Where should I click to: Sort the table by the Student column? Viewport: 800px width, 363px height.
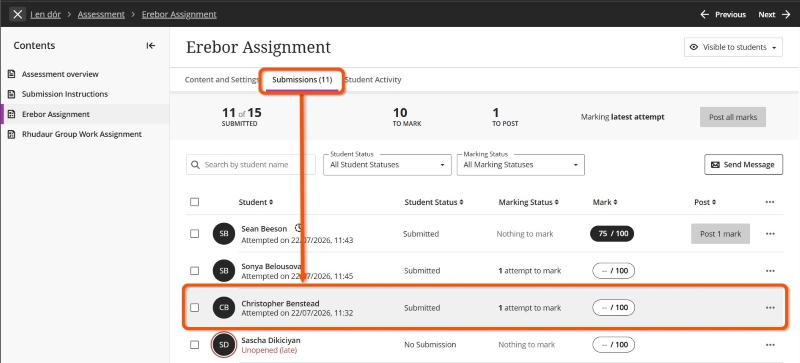point(256,202)
